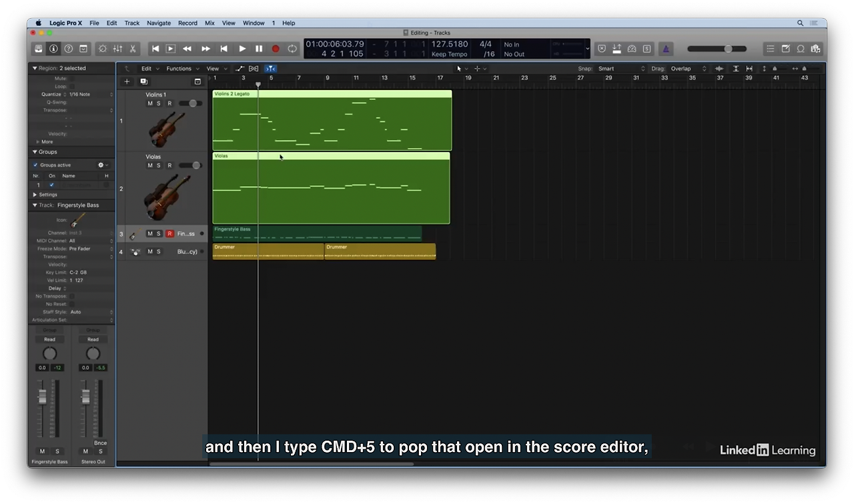Open Smart Controls dial button
This screenshot has width=854, height=504.
tap(102, 49)
